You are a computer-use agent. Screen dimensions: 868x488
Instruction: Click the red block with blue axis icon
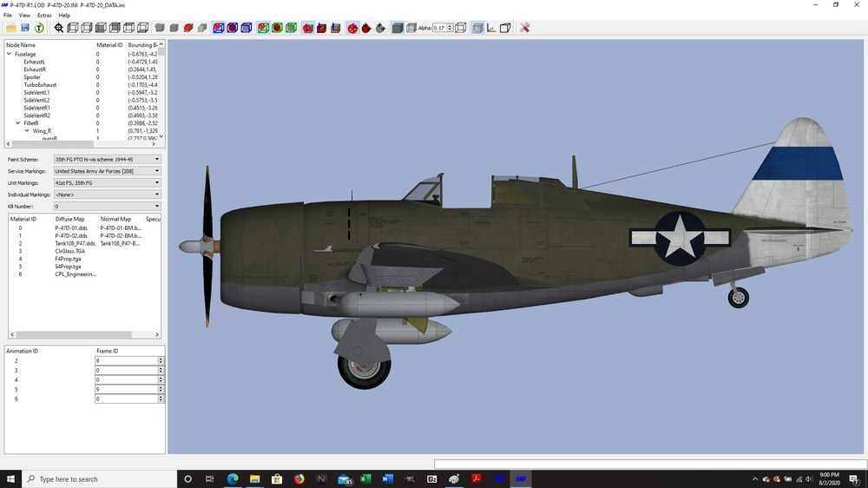[x=322, y=28]
